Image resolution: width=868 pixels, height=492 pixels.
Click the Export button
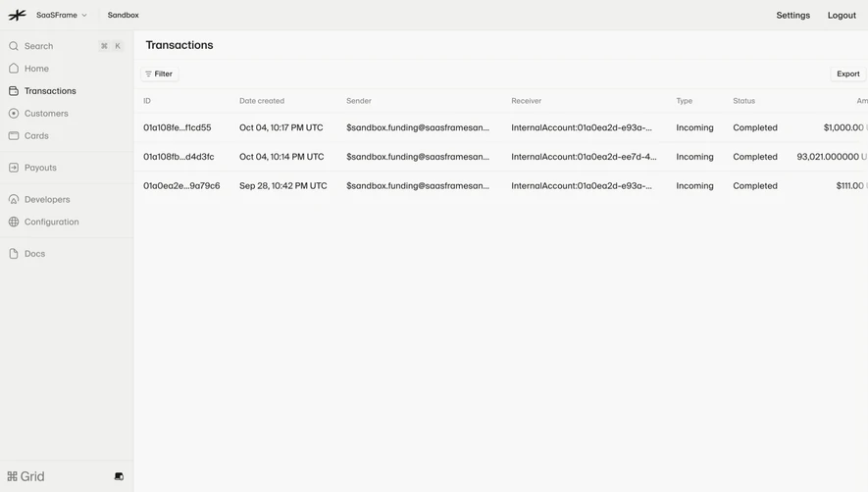[x=847, y=74]
